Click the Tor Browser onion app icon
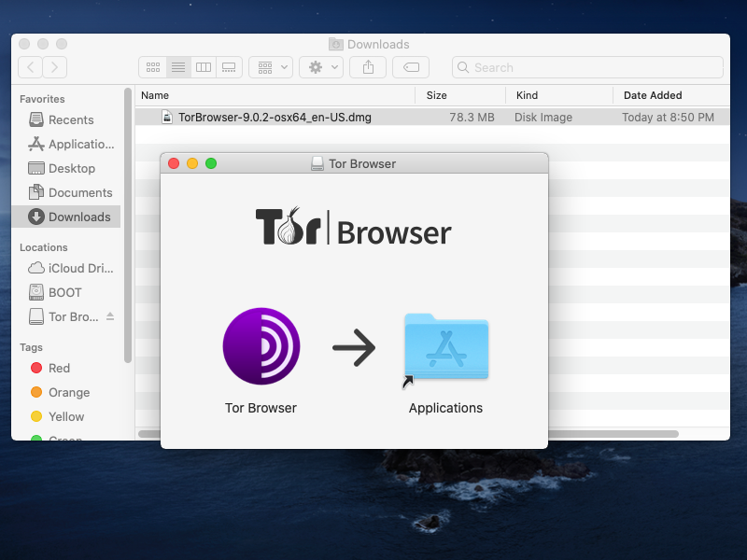Image resolution: width=747 pixels, height=560 pixels. [x=261, y=346]
